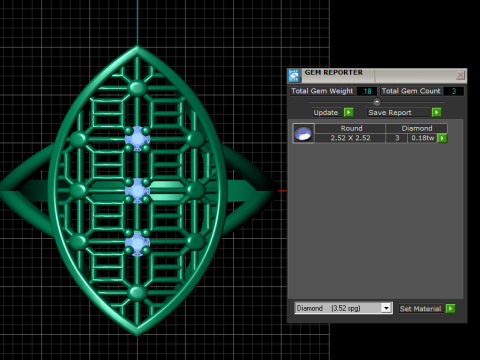
Task: Select the bottom blue gem on the ring
Action: click(137, 243)
